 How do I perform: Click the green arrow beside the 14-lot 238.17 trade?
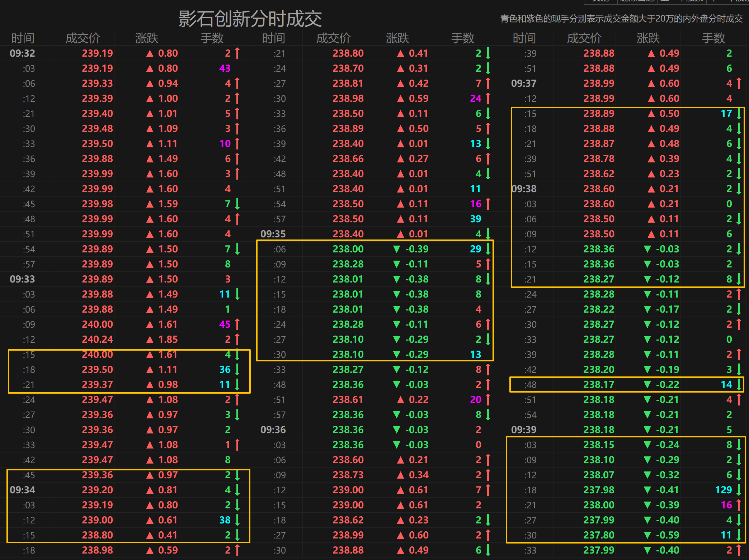[739, 384]
